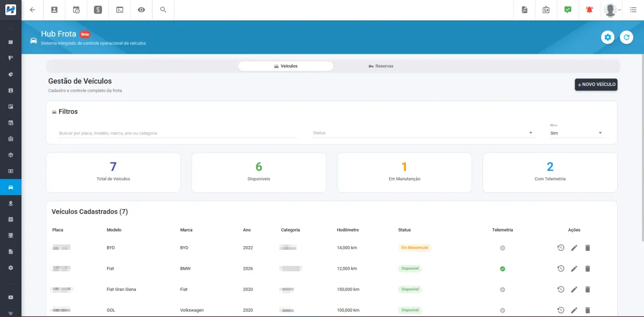Click the Disponíveis count card
This screenshot has height=317, width=644.
point(259,172)
